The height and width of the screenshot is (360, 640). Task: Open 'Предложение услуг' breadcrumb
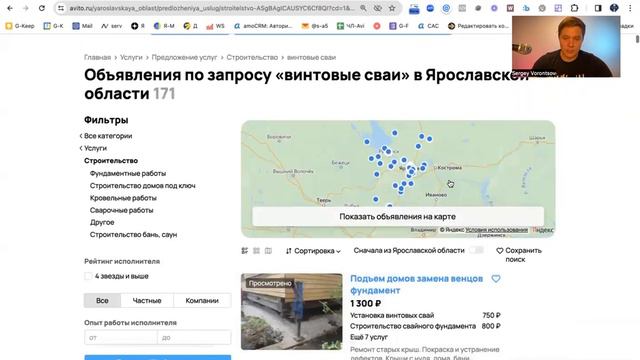tap(184, 58)
